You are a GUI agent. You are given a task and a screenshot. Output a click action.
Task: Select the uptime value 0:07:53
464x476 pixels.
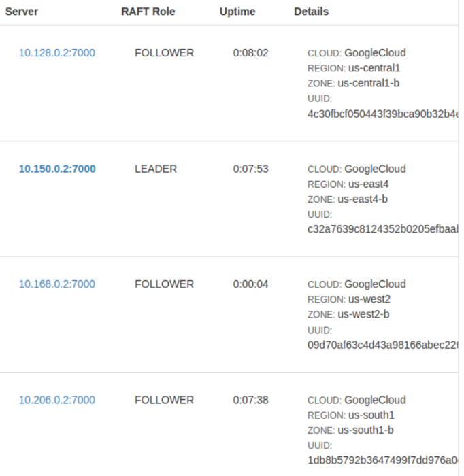[x=251, y=169]
